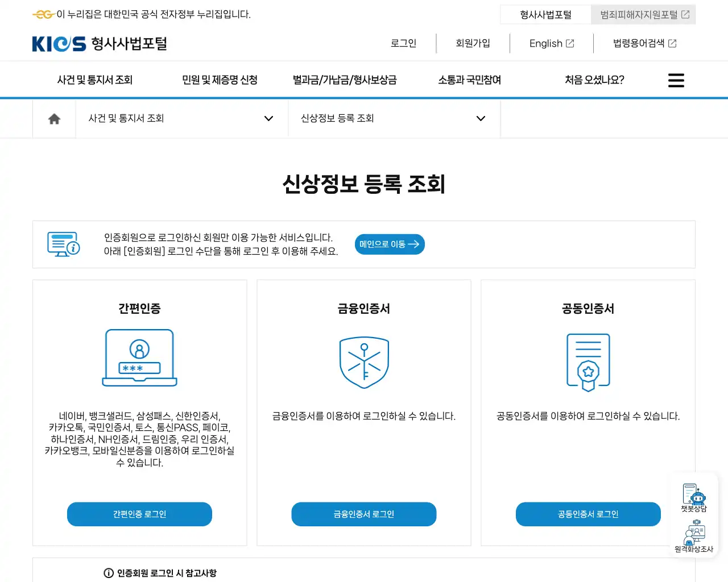Click the 금융인증서 로그인 button
Screen dimensions: 728x582
click(364, 514)
